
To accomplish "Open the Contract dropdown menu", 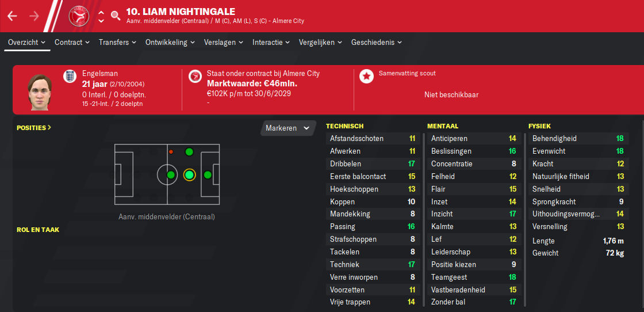I will click(72, 43).
